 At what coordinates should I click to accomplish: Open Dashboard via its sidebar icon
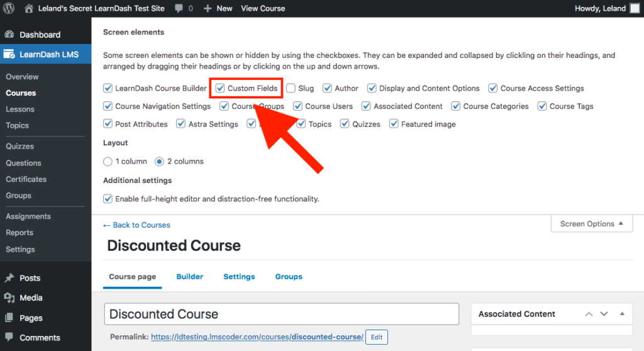click(9, 35)
